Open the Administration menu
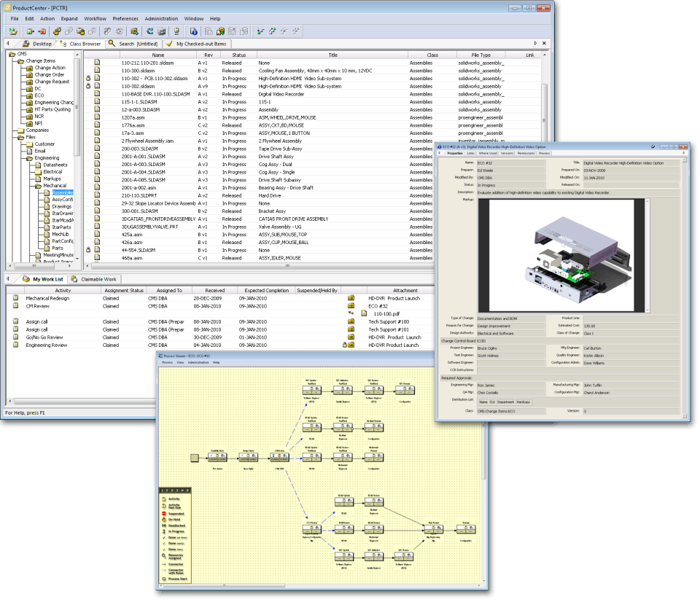Viewport: 700px width, 607px height. click(x=160, y=18)
